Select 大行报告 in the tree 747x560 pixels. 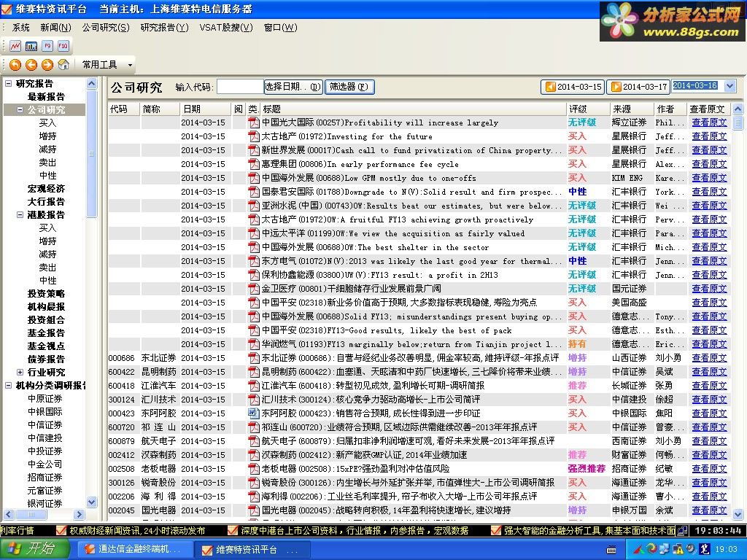tap(46, 202)
